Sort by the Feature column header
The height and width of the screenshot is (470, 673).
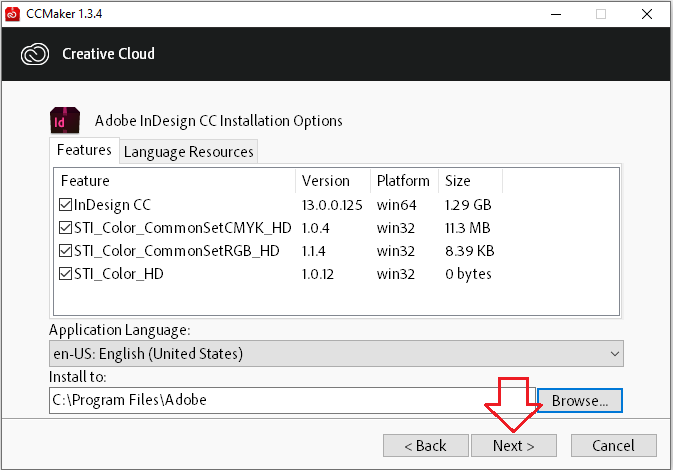coord(174,181)
